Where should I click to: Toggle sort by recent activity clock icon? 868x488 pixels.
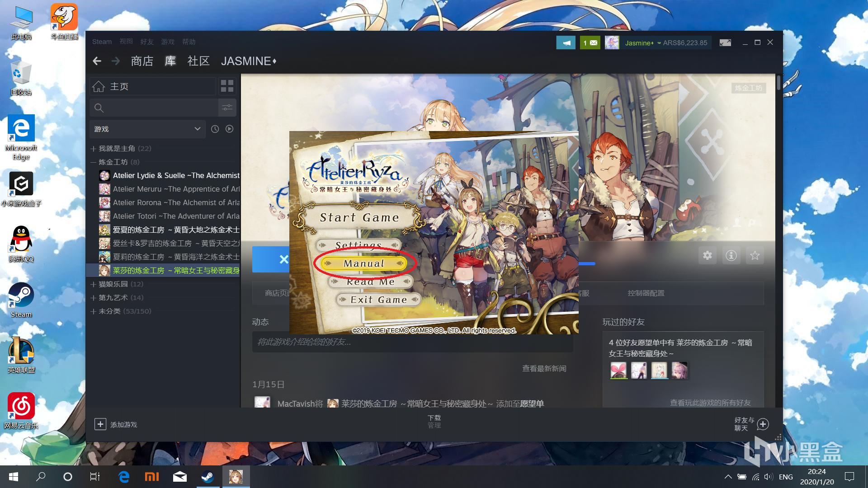click(x=215, y=129)
